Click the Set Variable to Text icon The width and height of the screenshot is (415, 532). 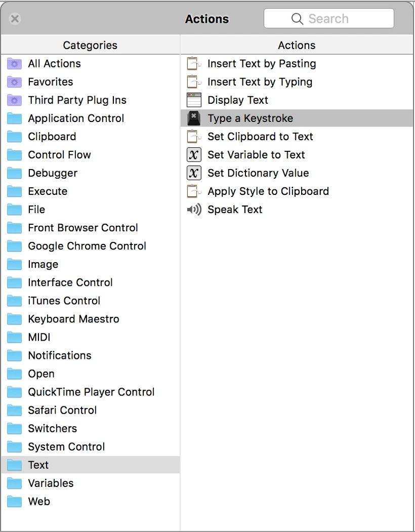(194, 155)
